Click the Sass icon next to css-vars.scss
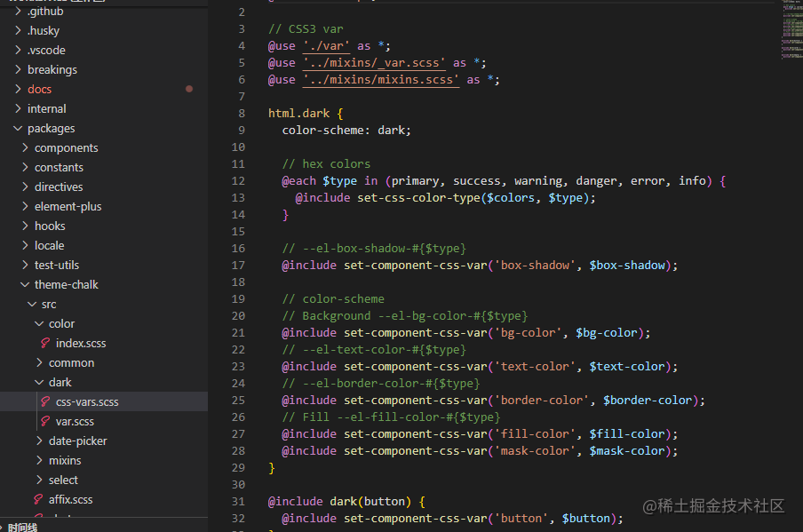 pyautogui.click(x=45, y=401)
